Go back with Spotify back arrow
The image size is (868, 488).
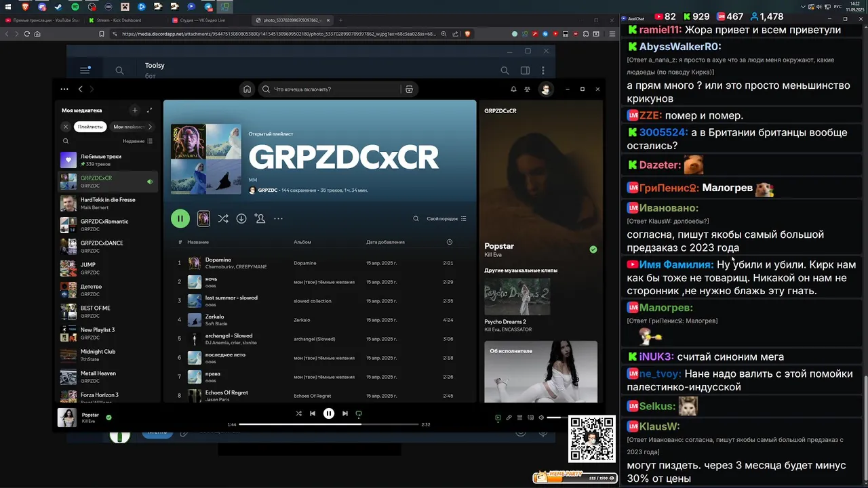(x=80, y=89)
